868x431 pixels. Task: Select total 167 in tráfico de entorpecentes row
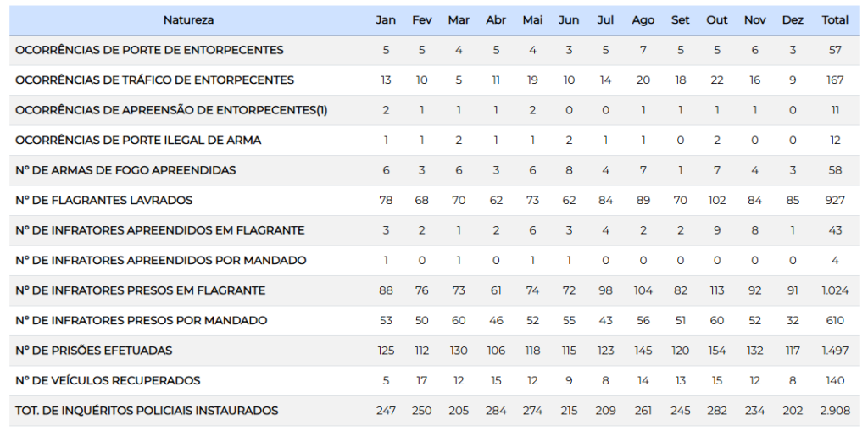coord(835,80)
